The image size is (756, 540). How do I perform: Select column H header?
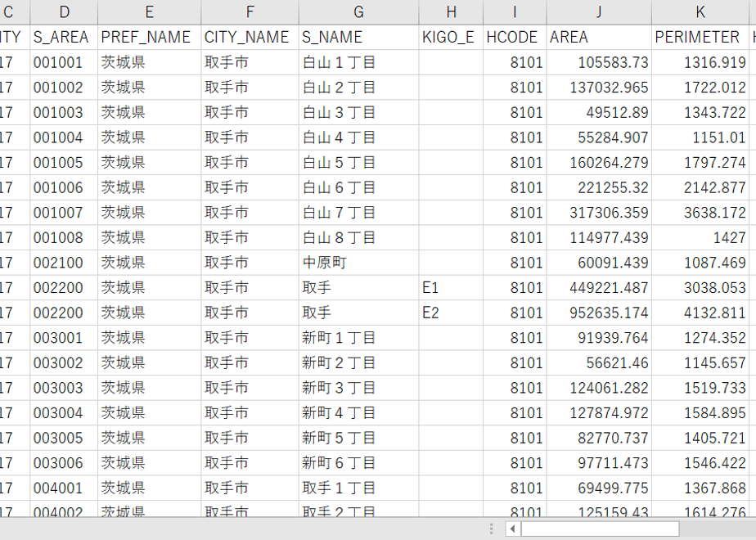tap(452, 12)
